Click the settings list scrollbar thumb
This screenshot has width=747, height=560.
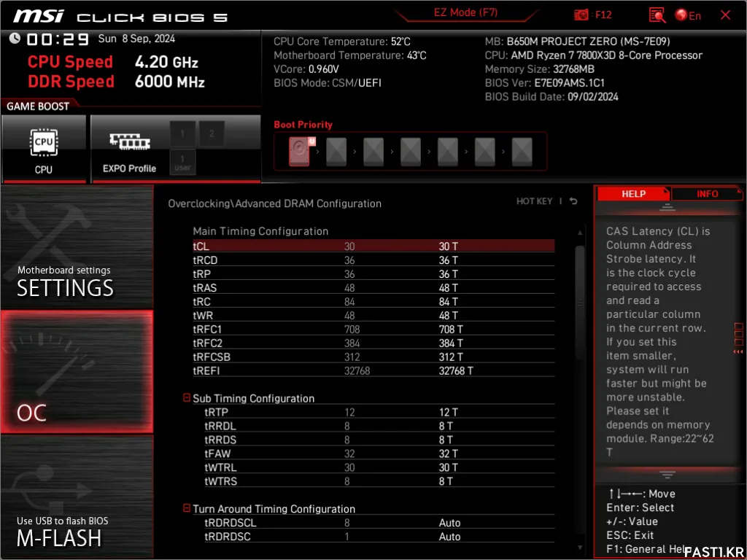tap(580, 303)
